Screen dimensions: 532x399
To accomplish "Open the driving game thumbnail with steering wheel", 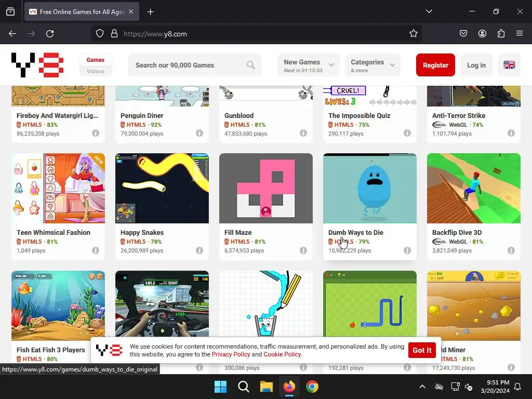I will [x=162, y=304].
